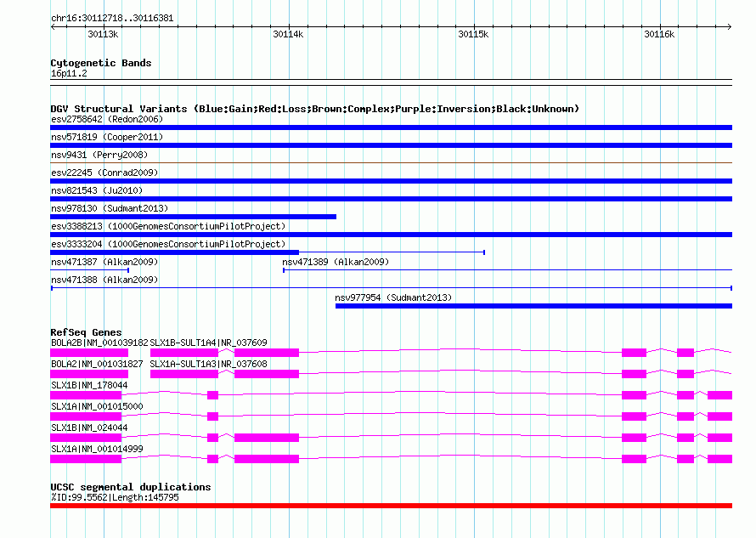The image size is (756, 538).
Task: Select gene BOLA2|NM_001031827 label
Action: pyautogui.click(x=97, y=364)
